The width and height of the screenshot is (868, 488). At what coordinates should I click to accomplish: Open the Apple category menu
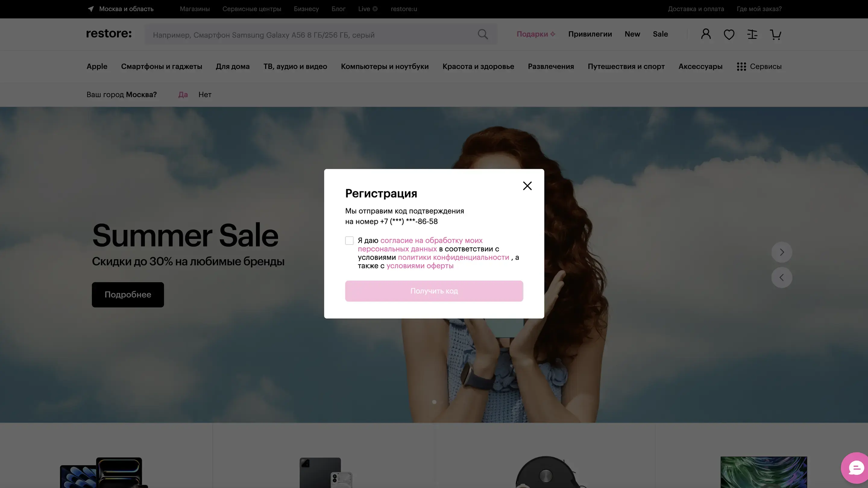point(97,67)
